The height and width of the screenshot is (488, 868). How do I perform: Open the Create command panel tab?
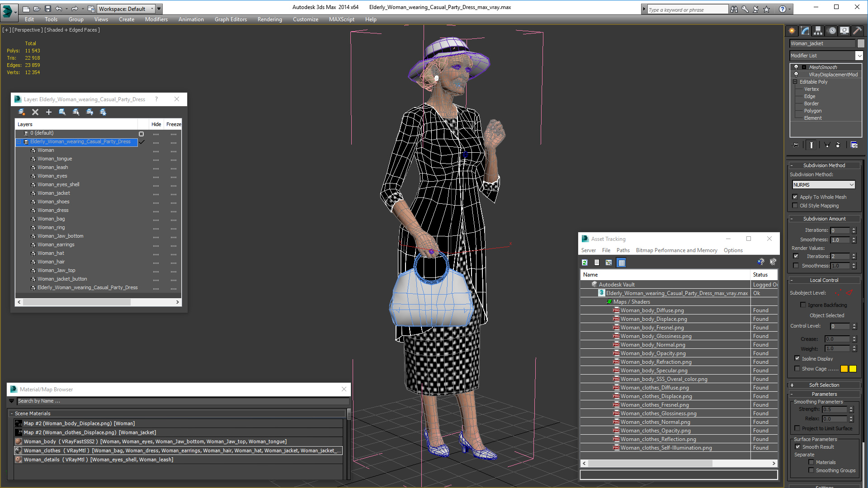(x=792, y=31)
